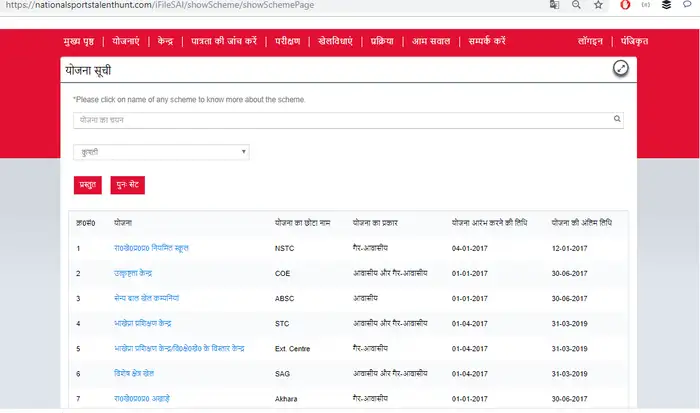Click the stacked layers extension icon

667,5
